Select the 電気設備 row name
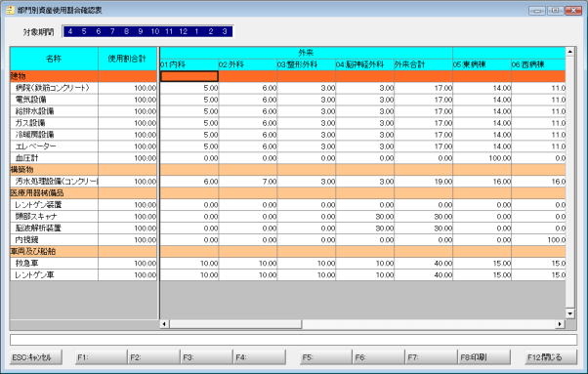The width and height of the screenshot is (588, 374). tap(54, 100)
